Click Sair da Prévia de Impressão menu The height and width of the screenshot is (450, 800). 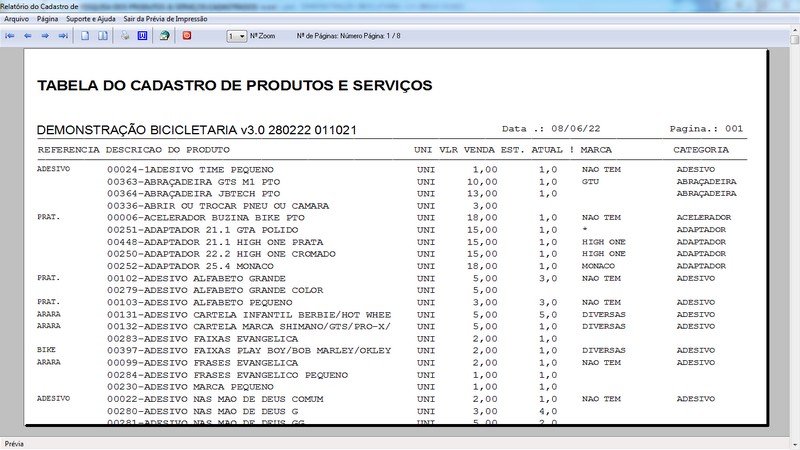pyautogui.click(x=165, y=19)
